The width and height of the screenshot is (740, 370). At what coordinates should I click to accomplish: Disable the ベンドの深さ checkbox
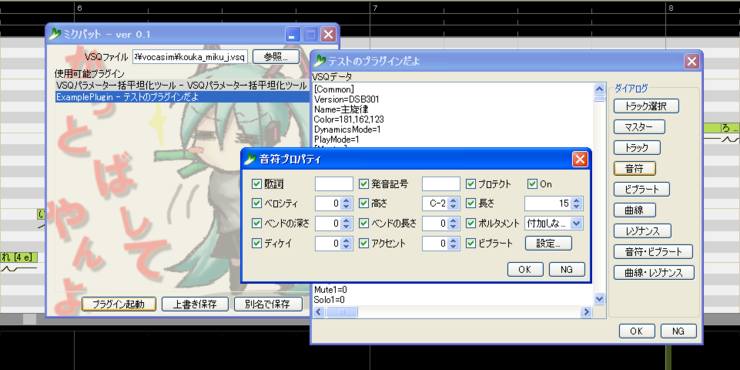256,223
